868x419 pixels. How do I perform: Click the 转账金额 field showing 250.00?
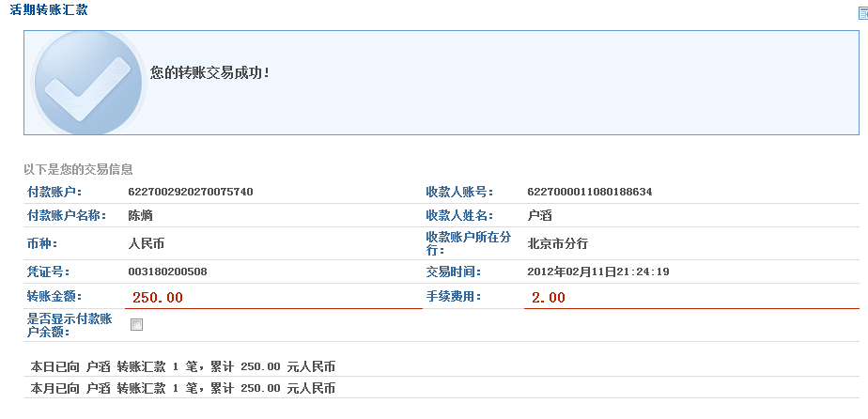pos(272,297)
